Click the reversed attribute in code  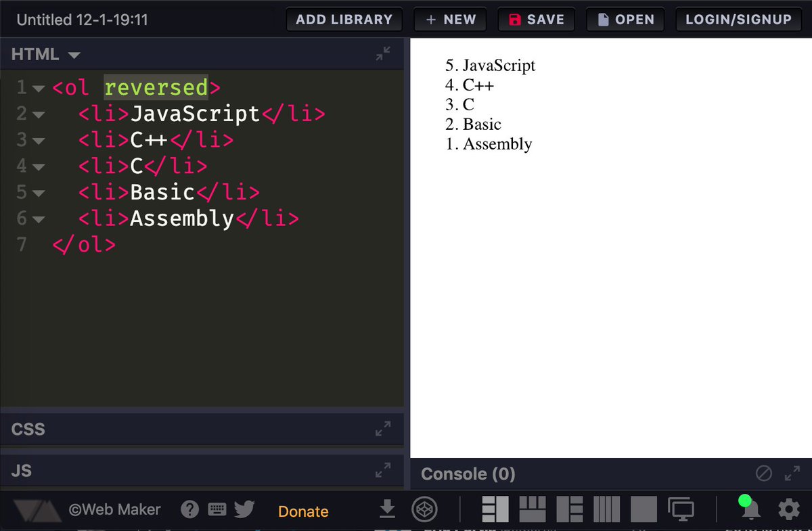click(x=156, y=88)
